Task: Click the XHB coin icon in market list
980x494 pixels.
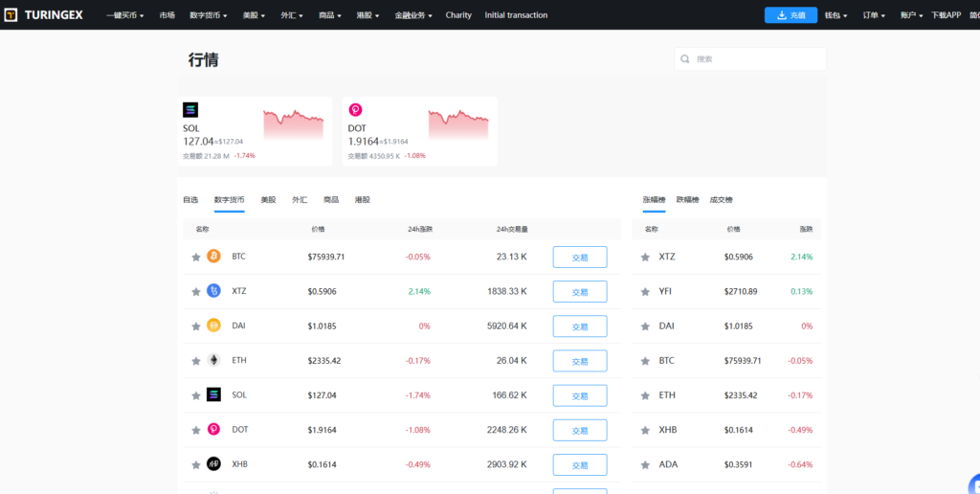Action: pos(213,463)
